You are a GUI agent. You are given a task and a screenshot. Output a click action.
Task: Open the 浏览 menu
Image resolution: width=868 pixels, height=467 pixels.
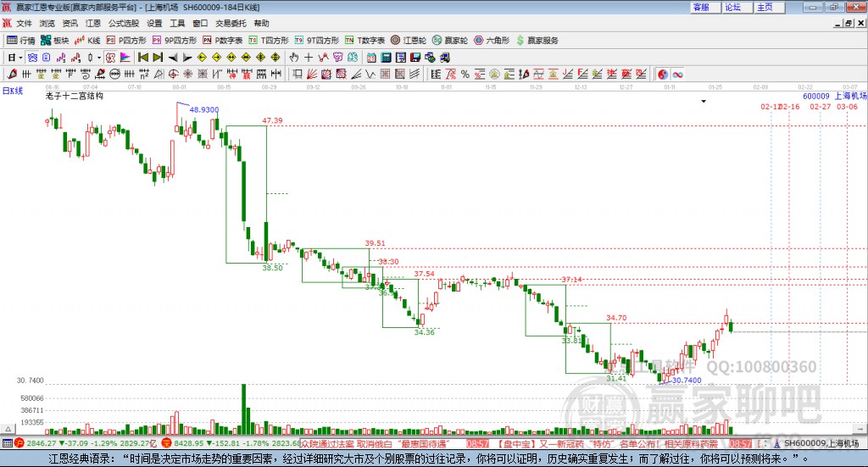(47, 23)
